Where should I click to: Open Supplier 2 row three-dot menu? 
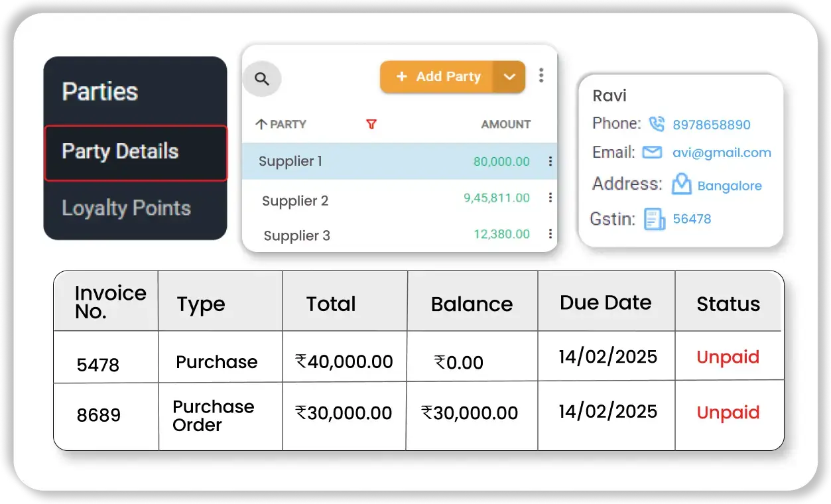click(550, 198)
